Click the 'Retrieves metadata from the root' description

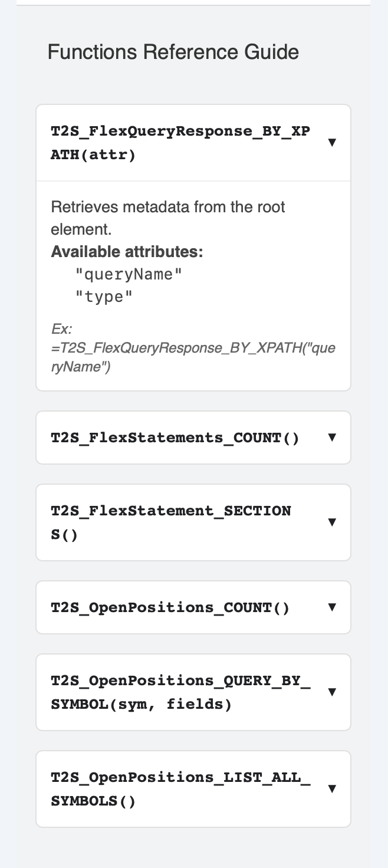168,208
